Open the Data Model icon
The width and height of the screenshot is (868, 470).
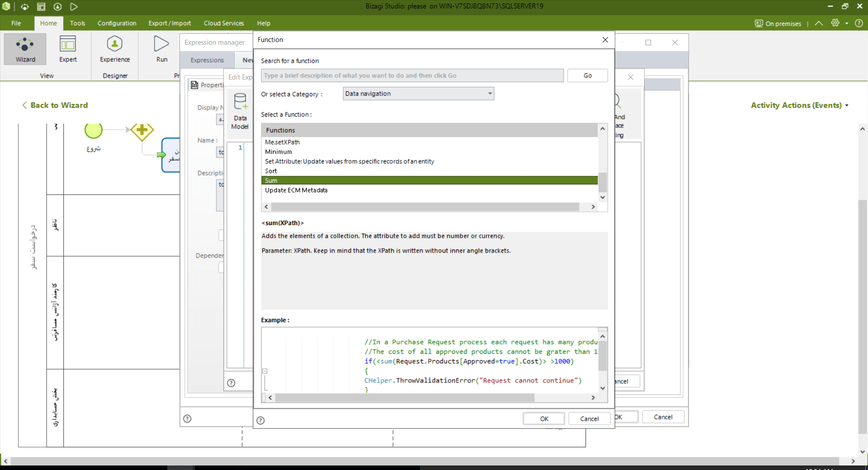click(x=240, y=111)
